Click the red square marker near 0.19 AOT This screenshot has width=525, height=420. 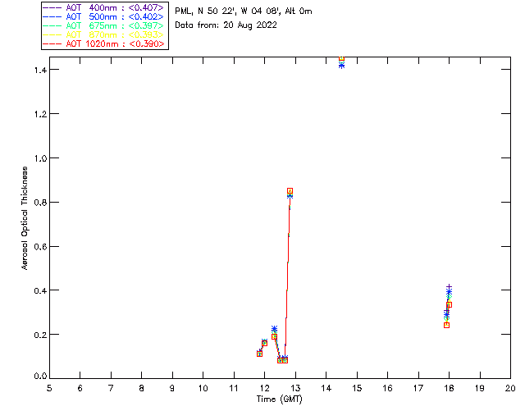click(274, 336)
